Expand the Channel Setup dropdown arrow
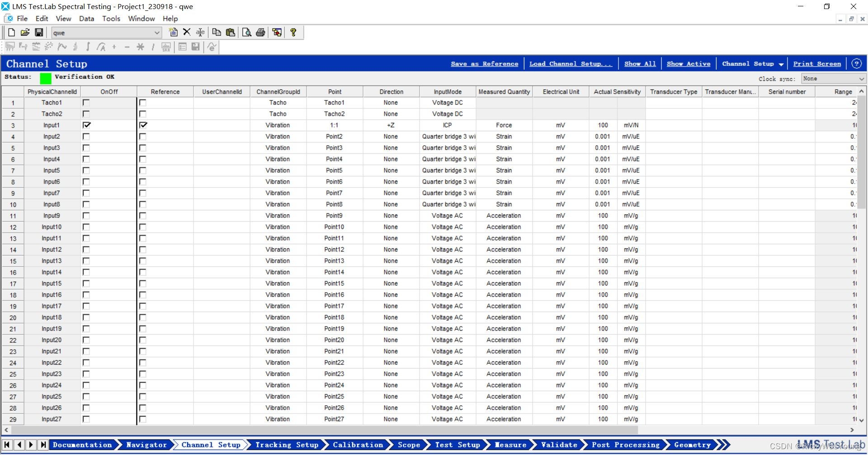 [781, 64]
